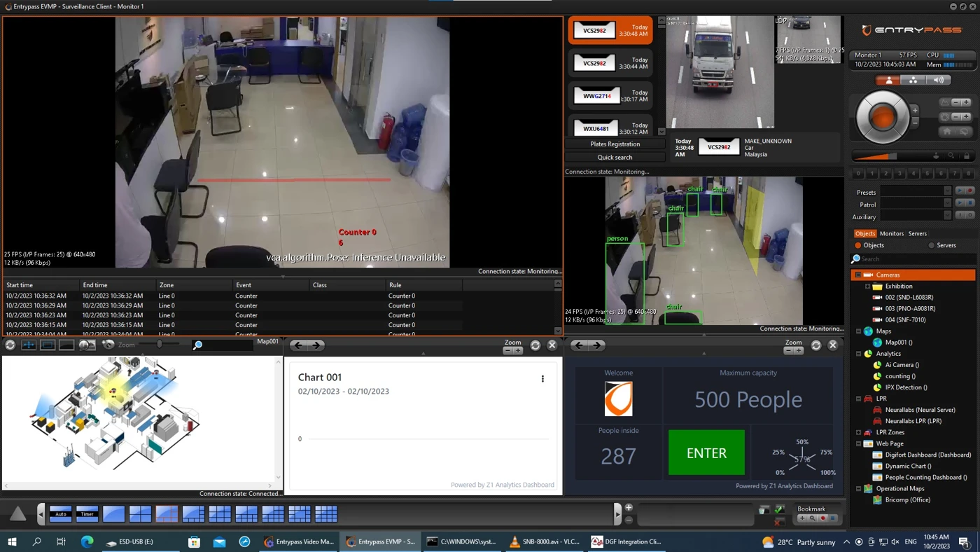Click the bookmark search magnifier button
This screenshot has width=980, height=552.
point(813,519)
